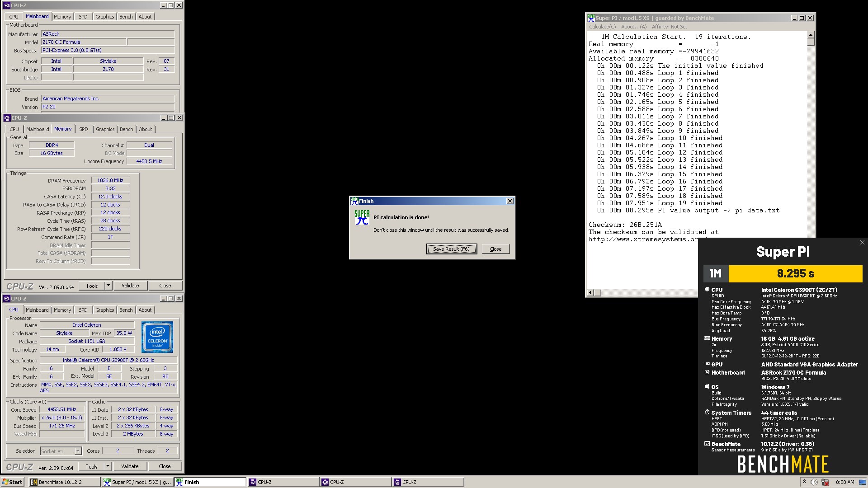Viewport: 868px width, 488px height.
Task: Click Close button in Finish dialog
Action: 495,249
